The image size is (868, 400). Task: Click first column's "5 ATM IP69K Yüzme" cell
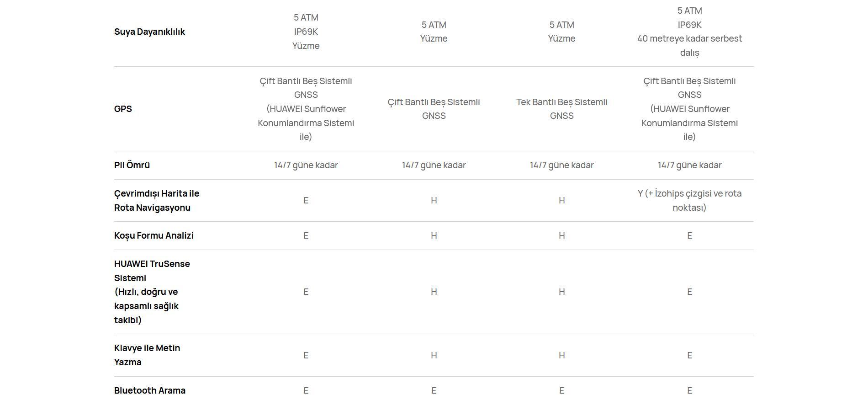pyautogui.click(x=306, y=32)
